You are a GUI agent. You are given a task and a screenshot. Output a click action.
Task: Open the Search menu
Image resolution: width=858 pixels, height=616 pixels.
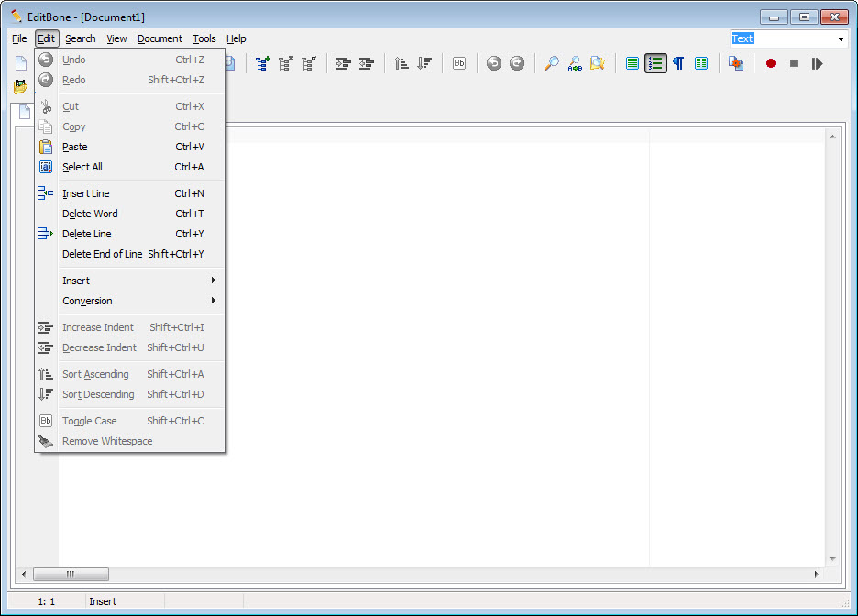(81, 38)
